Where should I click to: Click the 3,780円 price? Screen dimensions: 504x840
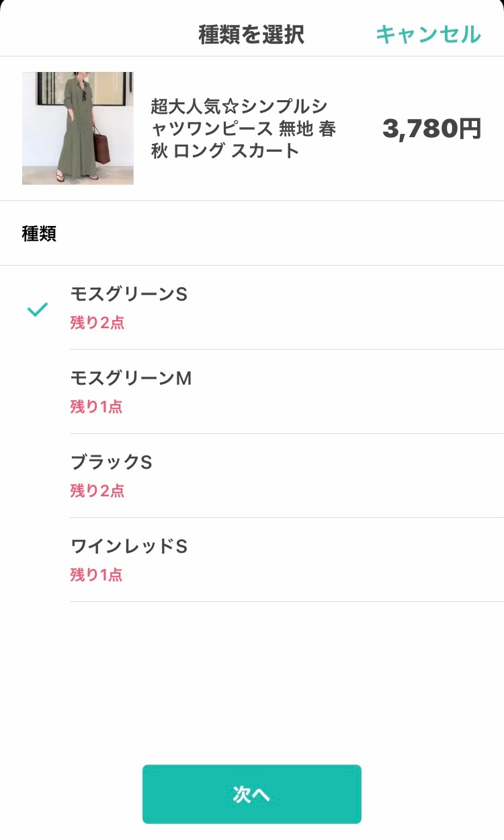431,128
